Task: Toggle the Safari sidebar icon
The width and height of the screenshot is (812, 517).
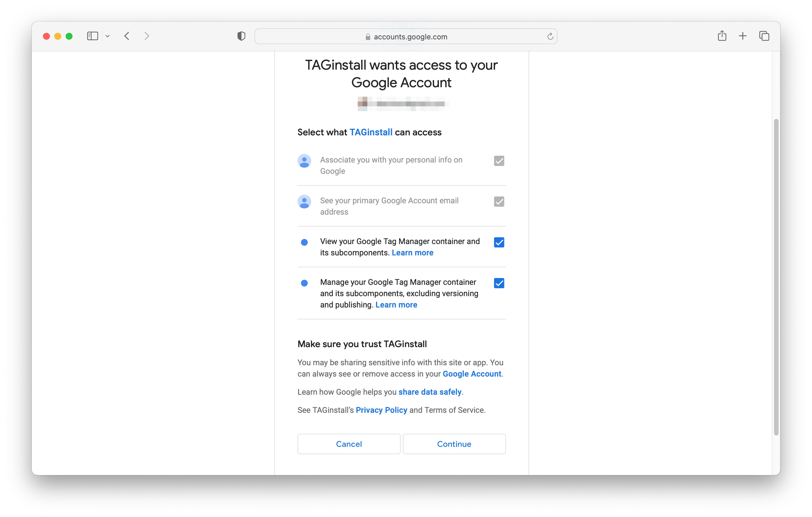Action: [92, 36]
